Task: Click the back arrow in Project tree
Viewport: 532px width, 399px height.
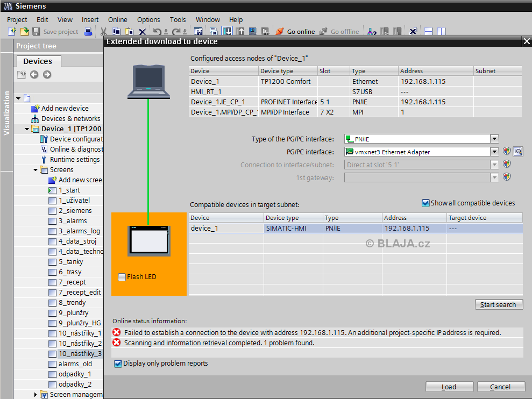Action: click(x=34, y=74)
